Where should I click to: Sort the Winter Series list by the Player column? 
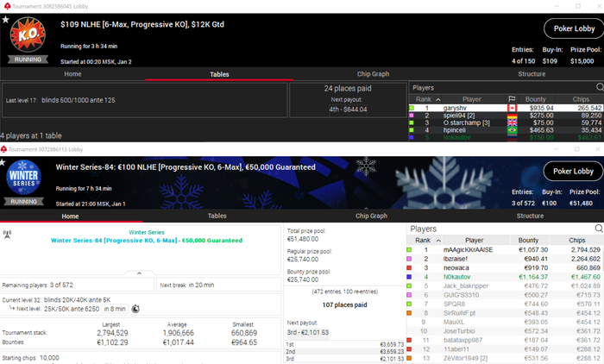(x=475, y=240)
